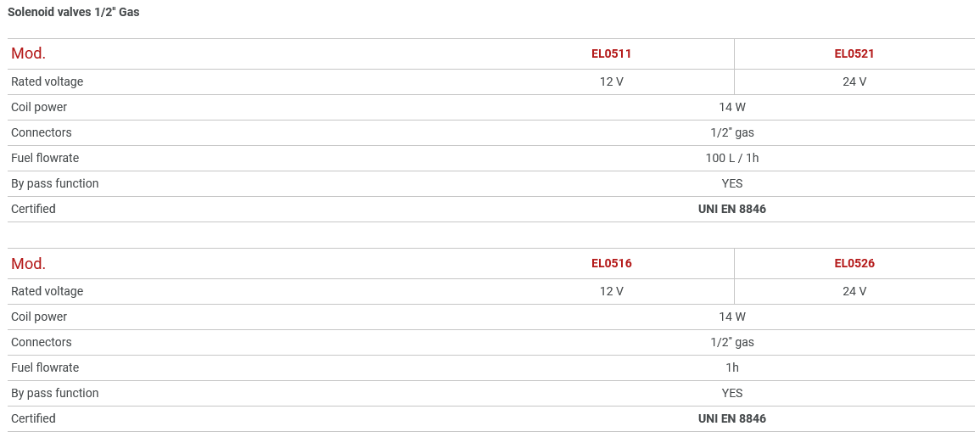The height and width of the screenshot is (443, 980).
Task: Click the Mod. header beside EL0516
Action: coord(28,263)
